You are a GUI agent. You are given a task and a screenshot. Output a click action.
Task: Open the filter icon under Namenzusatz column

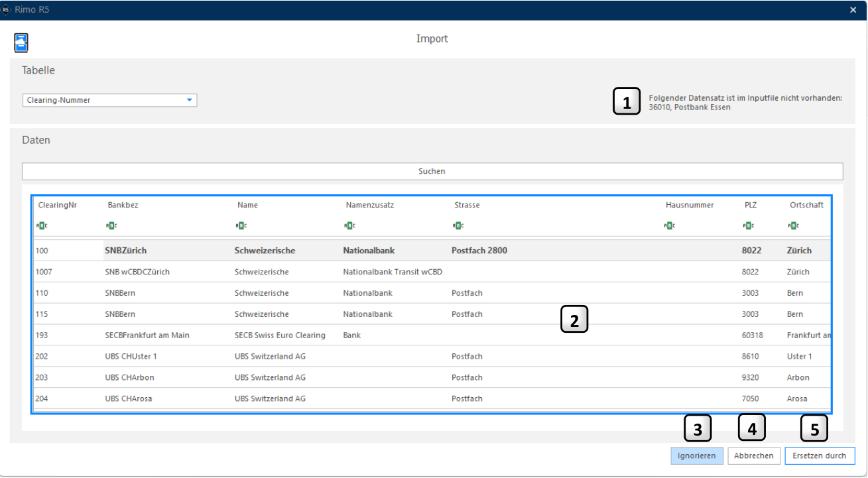pos(349,225)
